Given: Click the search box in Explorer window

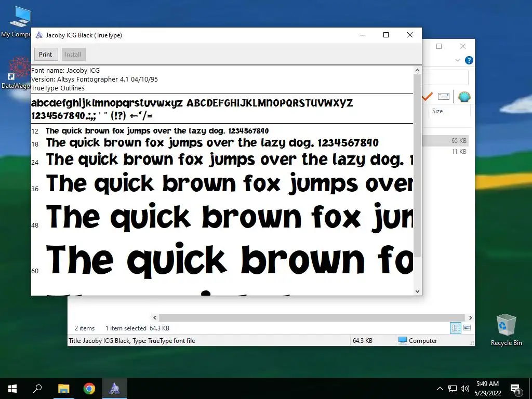Looking at the screenshot, I should pos(445,77).
